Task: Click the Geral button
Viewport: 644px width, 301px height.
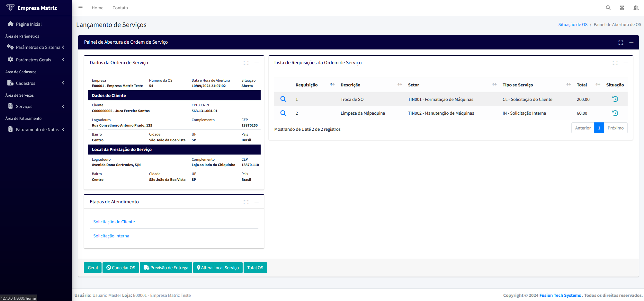Action: 93,268
